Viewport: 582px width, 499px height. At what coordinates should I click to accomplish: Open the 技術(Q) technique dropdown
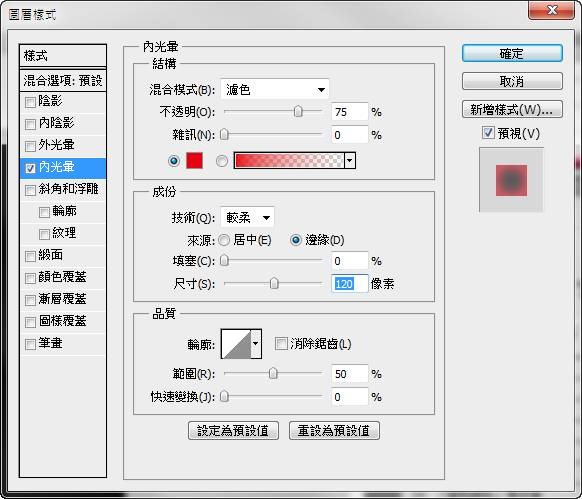point(247,217)
